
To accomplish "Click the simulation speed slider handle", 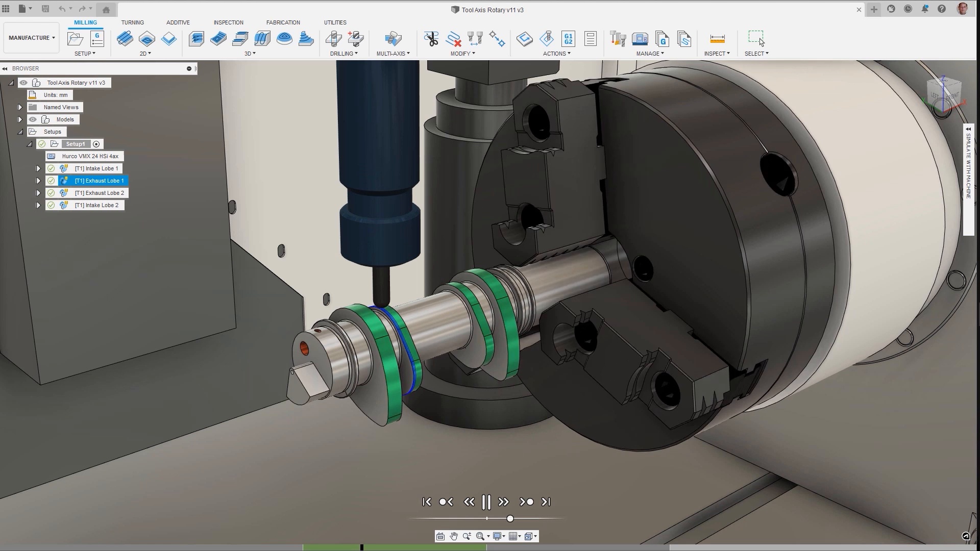I will pos(510,518).
